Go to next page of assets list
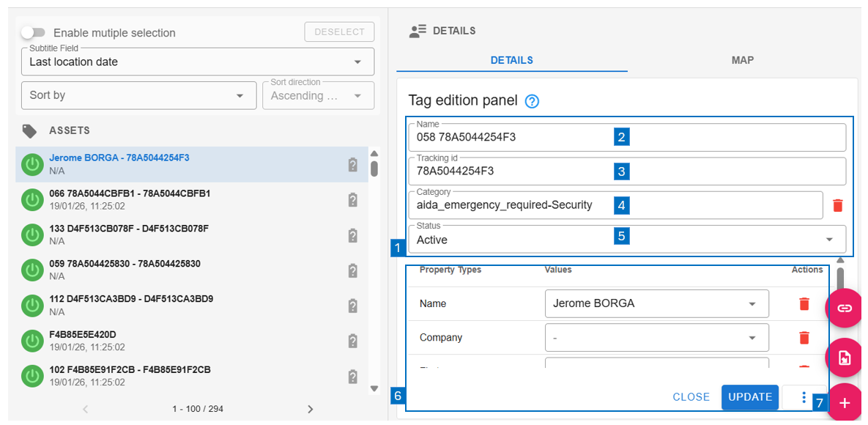Viewport: 868px width, 425px height. 310,409
